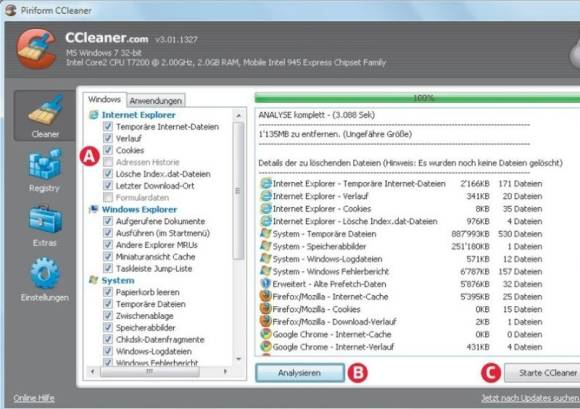This screenshot has width=580, height=409.
Task: Click Chrome icon for Internet-Cache result
Action: tap(266, 334)
